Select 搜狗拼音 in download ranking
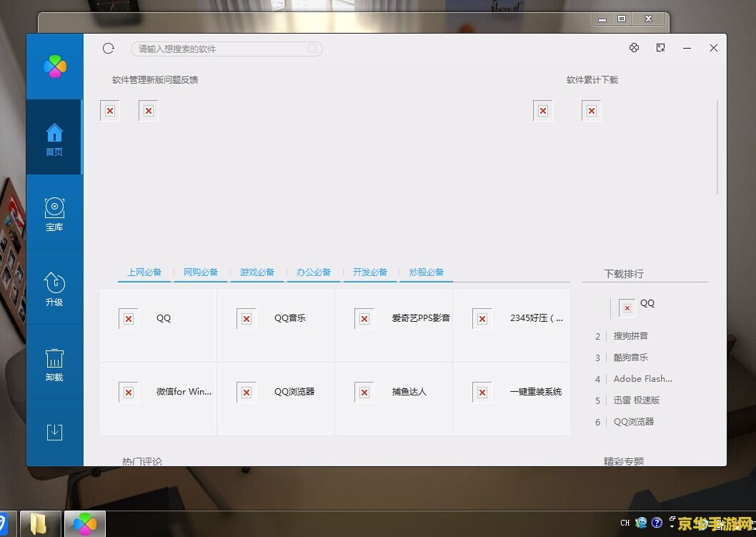This screenshot has height=537, width=756. click(x=631, y=336)
